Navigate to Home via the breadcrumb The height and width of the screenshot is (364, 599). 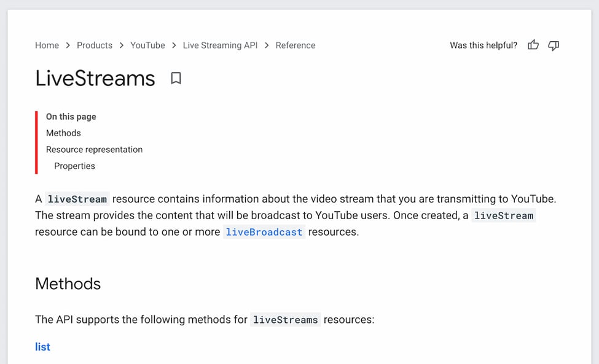tap(47, 45)
